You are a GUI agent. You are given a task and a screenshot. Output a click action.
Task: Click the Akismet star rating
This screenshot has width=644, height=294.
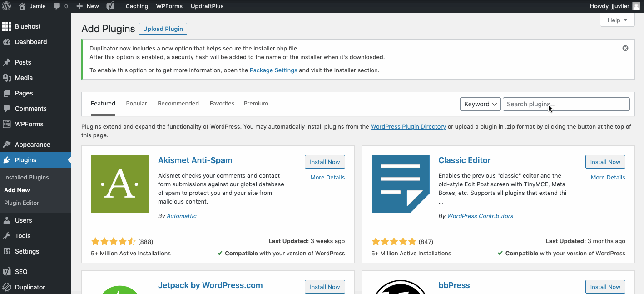coord(114,241)
